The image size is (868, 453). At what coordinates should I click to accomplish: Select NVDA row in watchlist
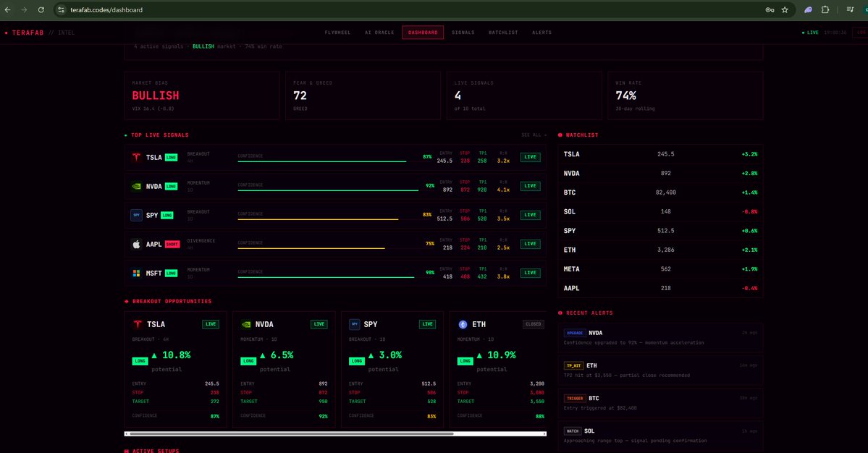[x=660, y=174]
